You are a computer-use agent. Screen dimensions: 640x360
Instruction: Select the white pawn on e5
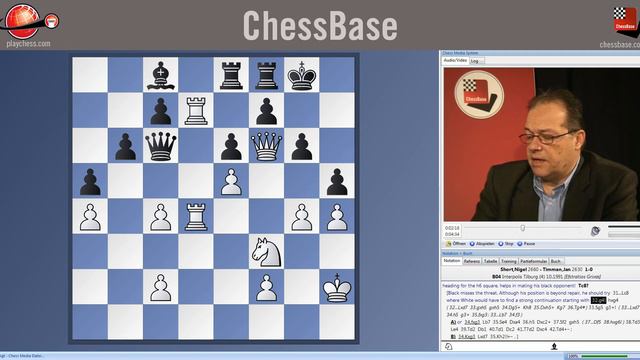click(x=231, y=181)
